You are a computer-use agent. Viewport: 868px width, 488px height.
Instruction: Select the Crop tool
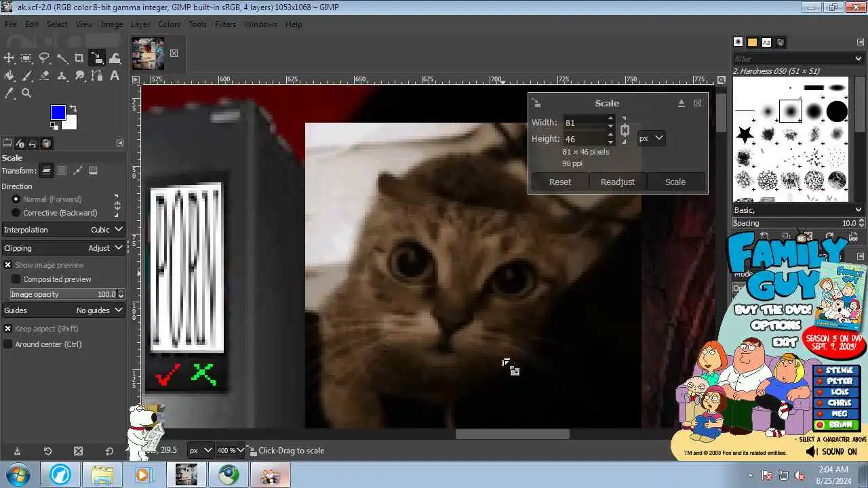pos(79,58)
